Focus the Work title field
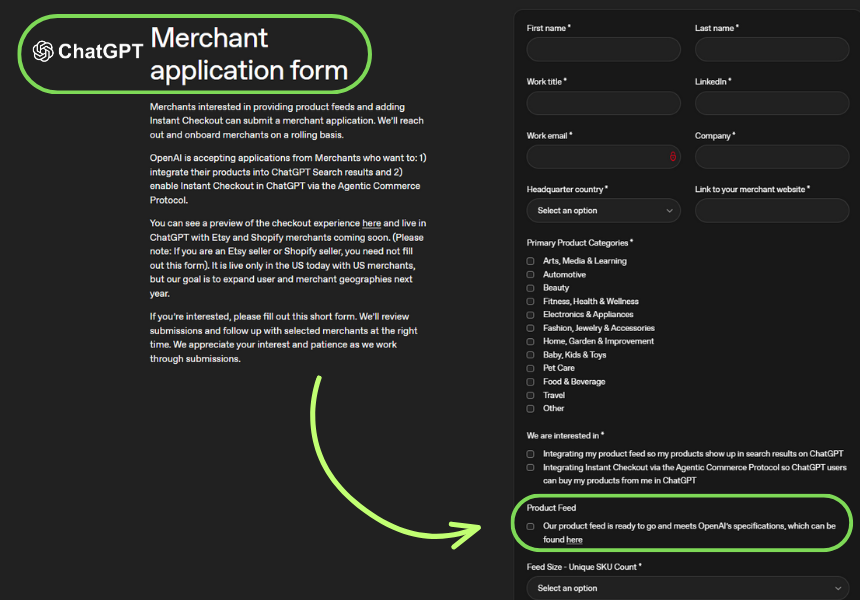 [x=603, y=103]
